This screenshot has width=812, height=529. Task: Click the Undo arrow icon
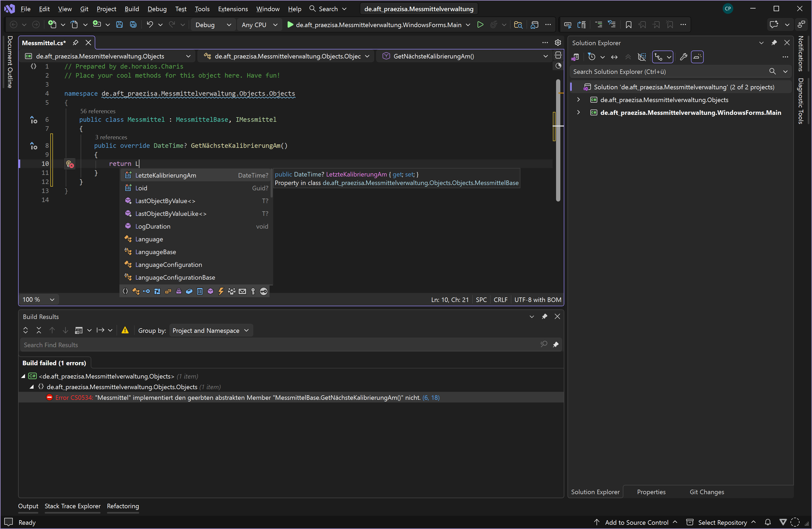point(150,24)
